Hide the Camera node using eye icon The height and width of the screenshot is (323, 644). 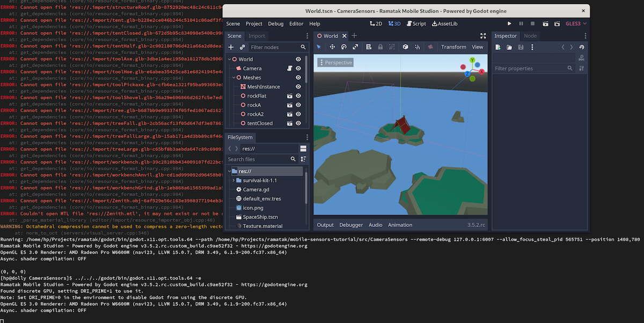298,69
